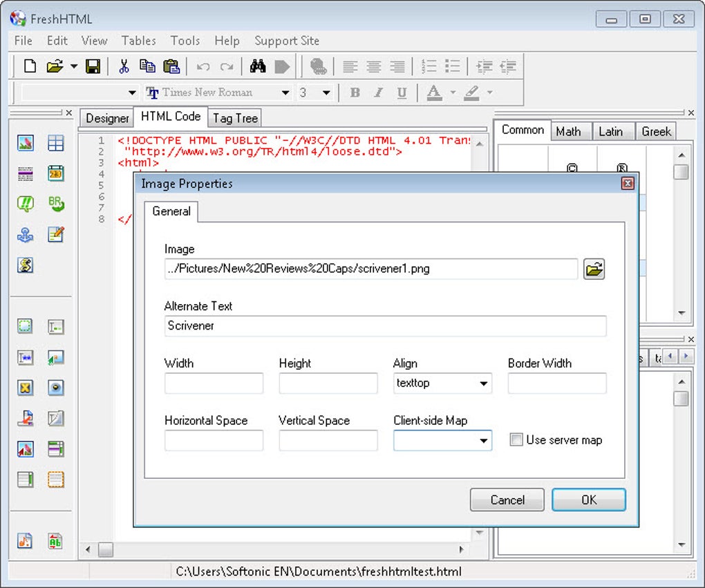Click the font color dropdown arrow
The width and height of the screenshot is (705, 588).
(453, 93)
